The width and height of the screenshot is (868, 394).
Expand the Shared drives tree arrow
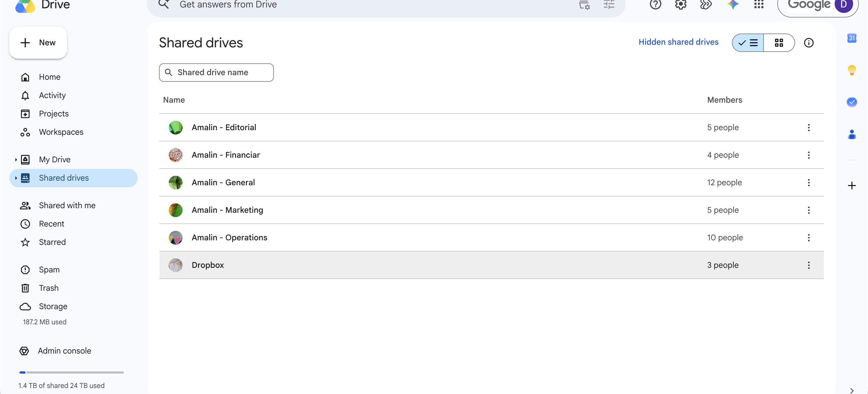pos(16,178)
